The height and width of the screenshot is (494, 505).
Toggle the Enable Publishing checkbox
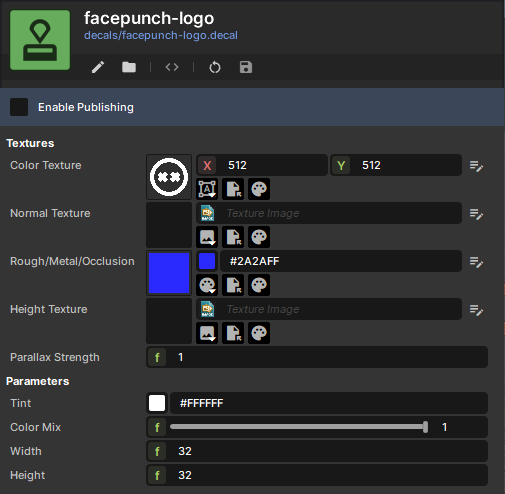[x=19, y=107]
